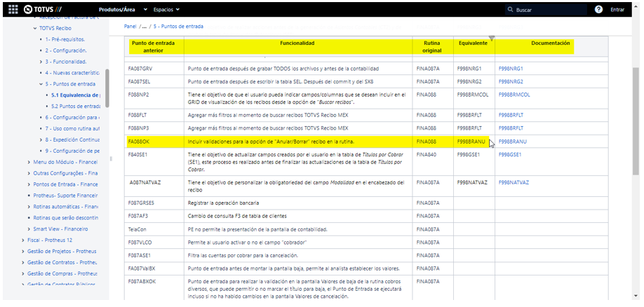
Task: Click the page scrollbar down arrow
Action: click(636, 295)
